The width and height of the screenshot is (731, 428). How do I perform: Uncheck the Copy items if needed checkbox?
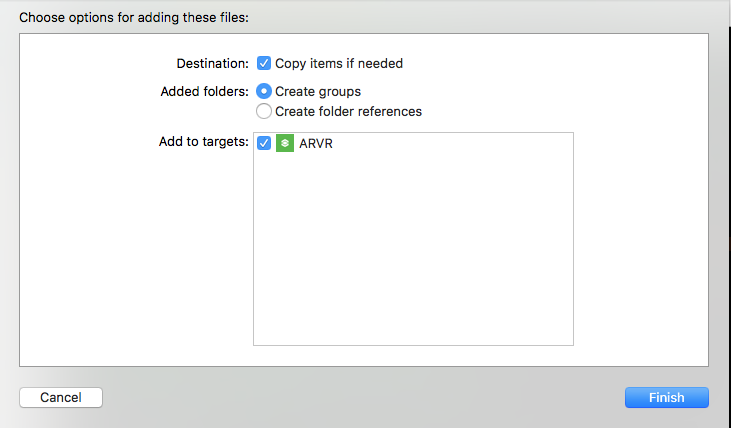pos(264,63)
